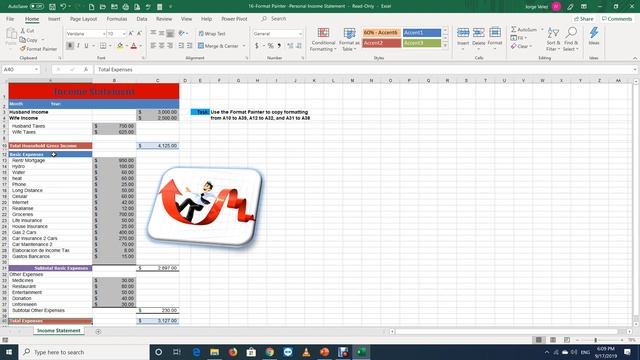640x360 pixels.
Task: Save the workbook from the quick access toolbar
Action: click(x=52, y=7)
